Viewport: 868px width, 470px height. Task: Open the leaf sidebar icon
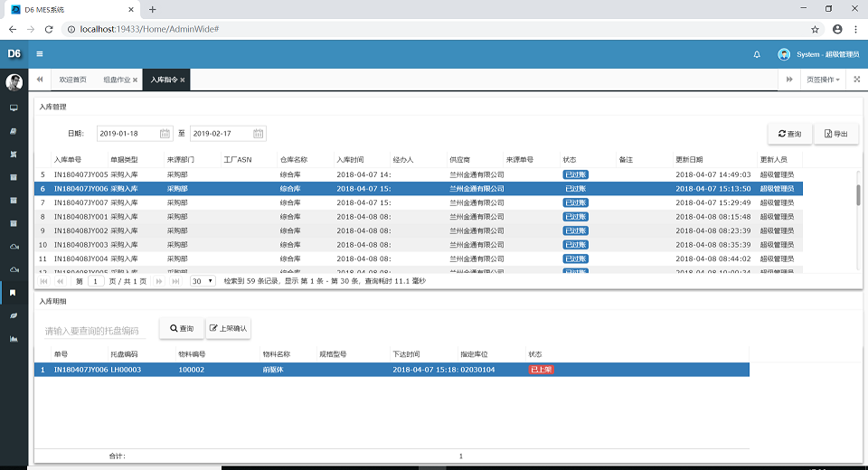pos(14,315)
